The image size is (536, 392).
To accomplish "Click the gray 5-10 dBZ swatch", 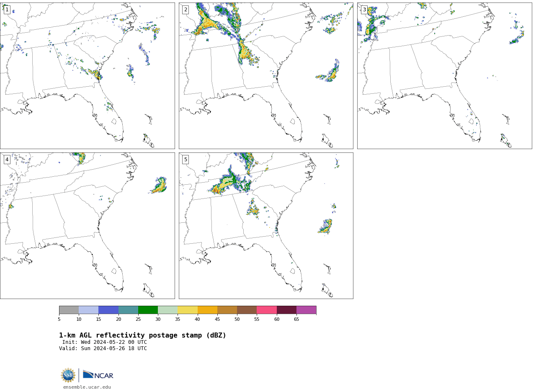I will click(x=69, y=310).
